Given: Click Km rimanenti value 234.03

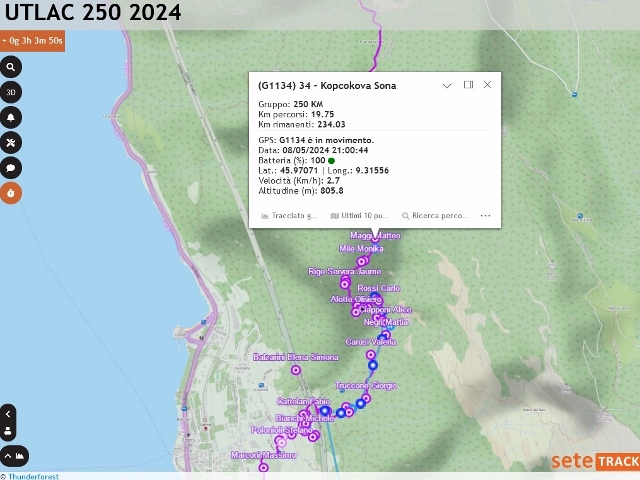Looking at the screenshot, I should [330, 124].
